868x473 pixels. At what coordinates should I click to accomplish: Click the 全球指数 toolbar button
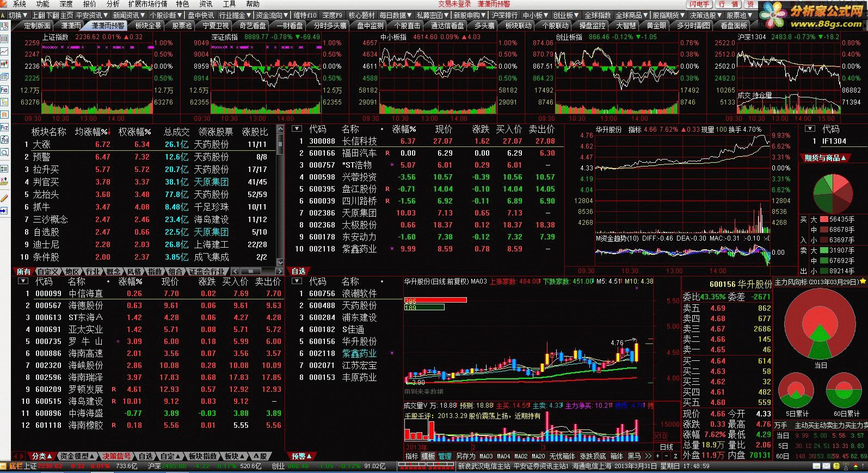pos(598,15)
